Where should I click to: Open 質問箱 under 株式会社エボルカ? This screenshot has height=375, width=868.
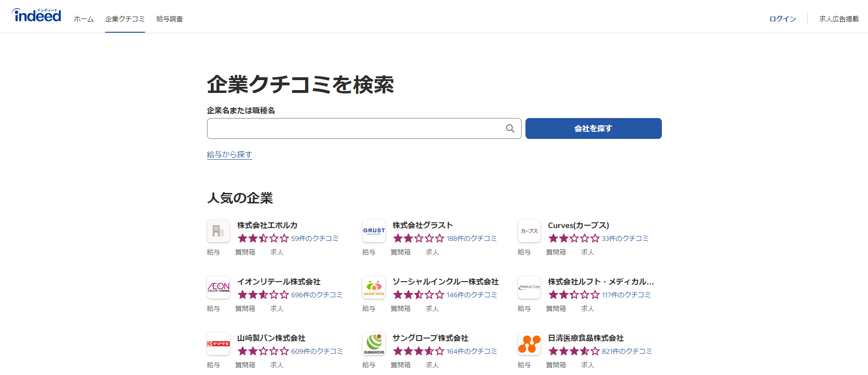coord(245,252)
